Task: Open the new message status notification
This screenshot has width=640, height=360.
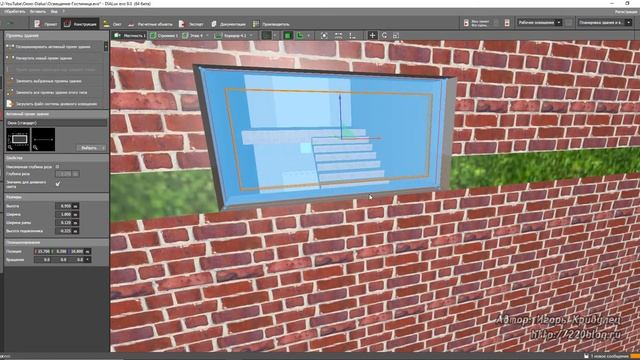Action: (607, 356)
